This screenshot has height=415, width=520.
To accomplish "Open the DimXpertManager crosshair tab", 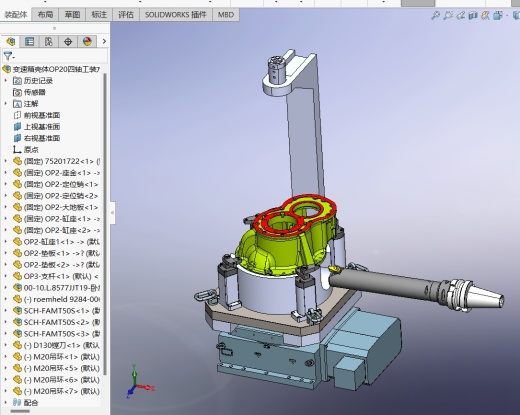I will coord(68,42).
